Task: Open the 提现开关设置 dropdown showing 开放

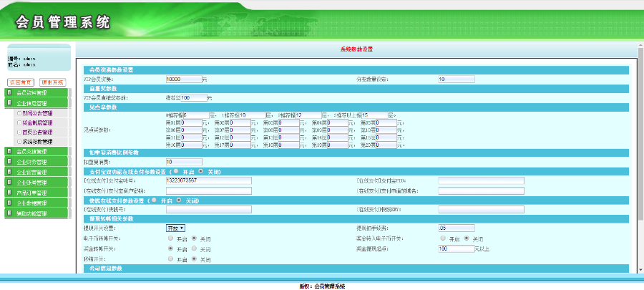Action: click(175, 228)
